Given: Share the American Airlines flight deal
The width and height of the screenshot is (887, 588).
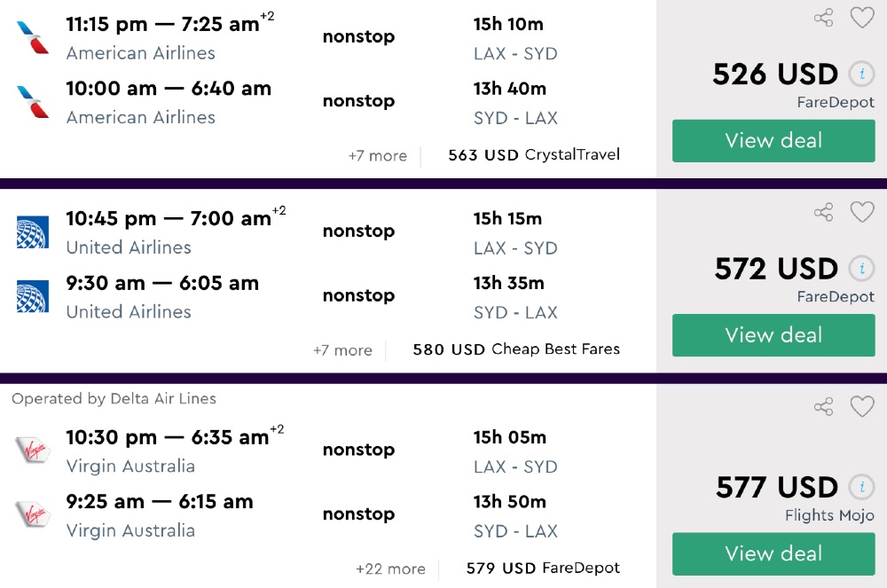Looking at the screenshot, I should pos(823,18).
